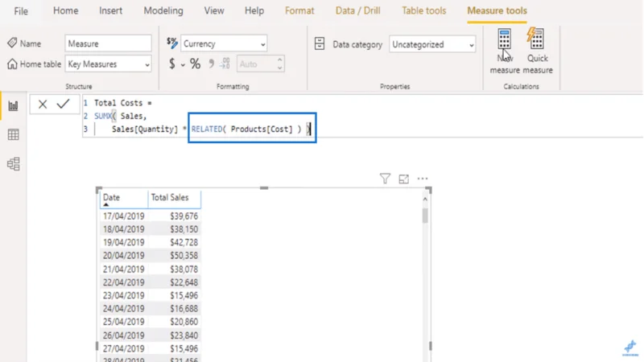644x362 pixels.
Task: Open the New measure calculator icon
Action: coord(505,39)
